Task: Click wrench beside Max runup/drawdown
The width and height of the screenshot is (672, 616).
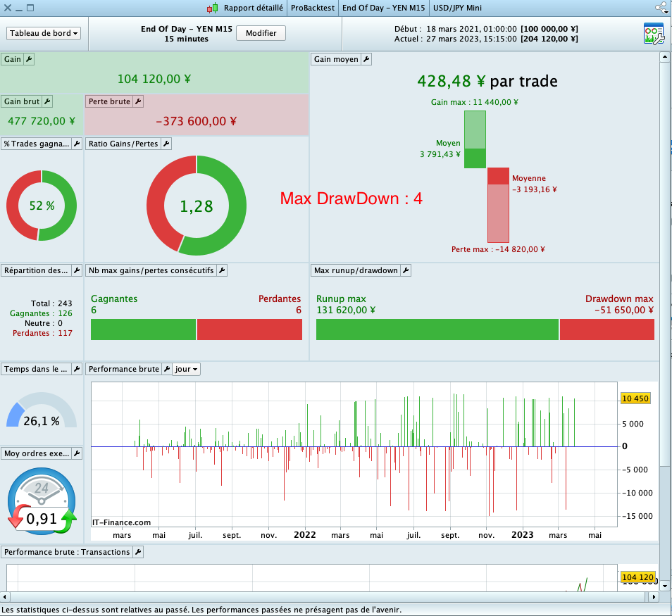Action: (406, 270)
